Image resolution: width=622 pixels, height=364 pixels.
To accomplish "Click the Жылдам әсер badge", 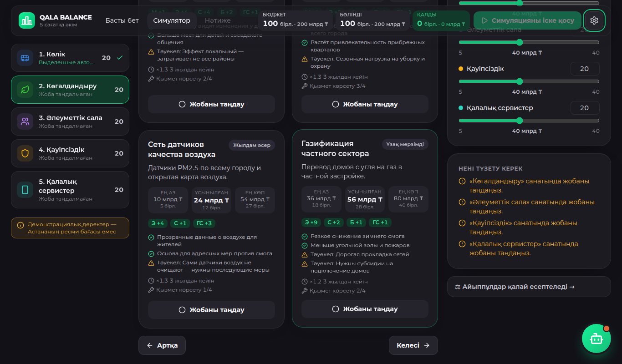I will coord(252,145).
